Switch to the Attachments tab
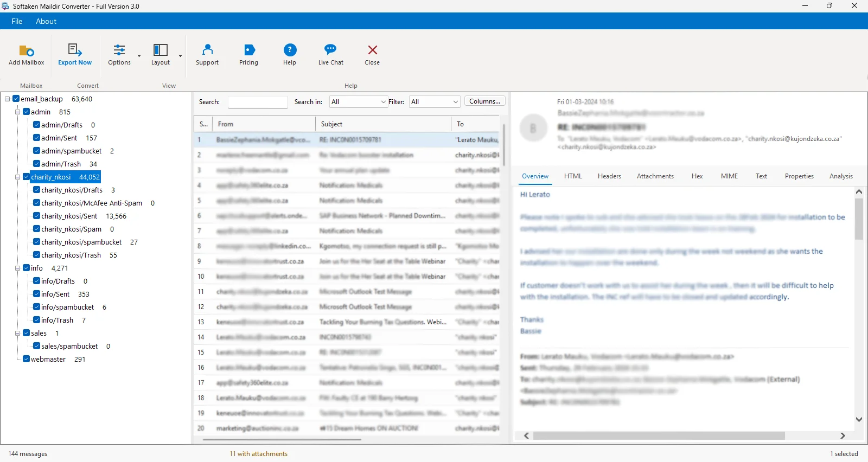 click(x=655, y=176)
